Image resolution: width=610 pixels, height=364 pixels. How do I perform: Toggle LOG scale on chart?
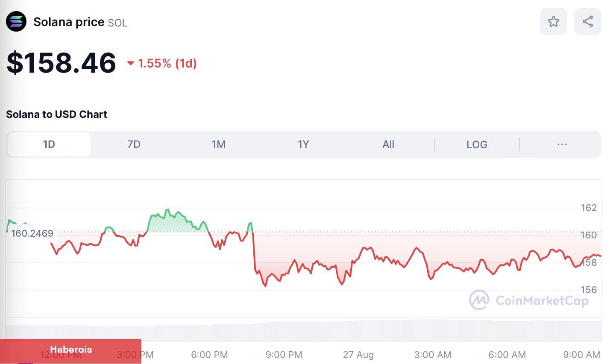[477, 144]
